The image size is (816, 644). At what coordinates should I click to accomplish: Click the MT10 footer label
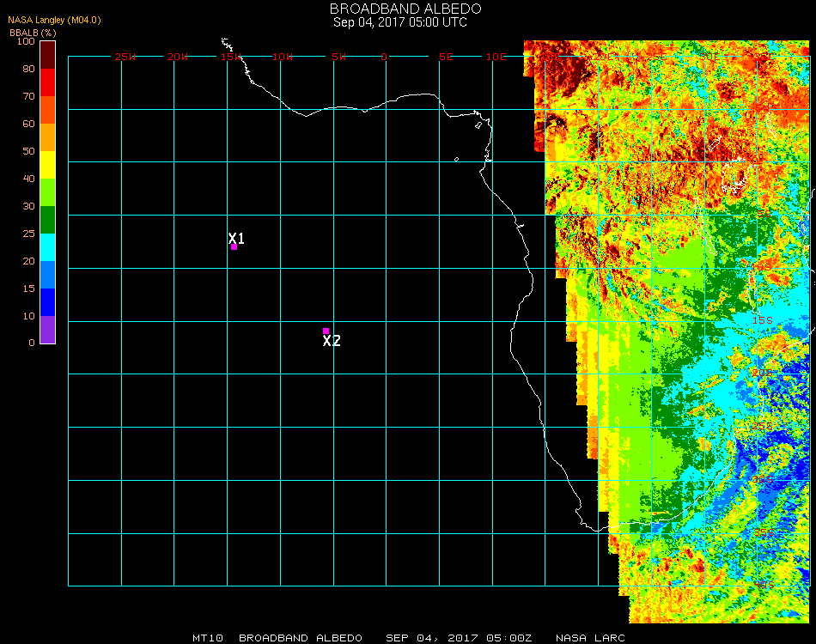point(207,638)
